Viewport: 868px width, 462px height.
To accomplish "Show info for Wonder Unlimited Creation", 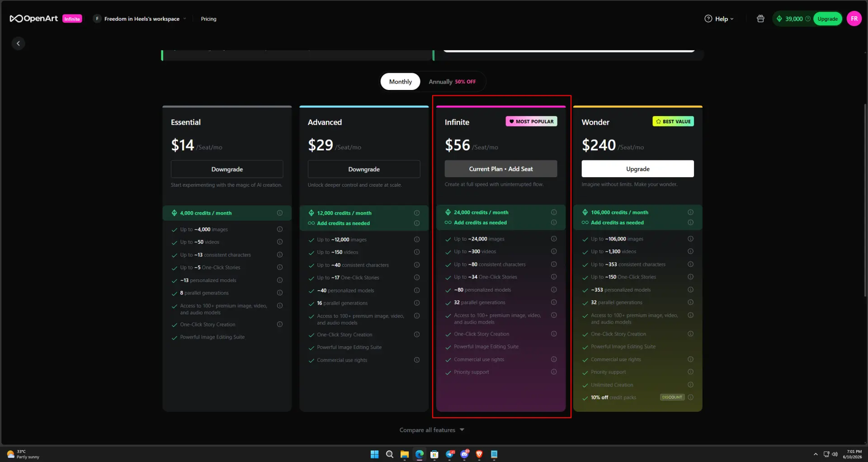I will pyautogui.click(x=691, y=385).
